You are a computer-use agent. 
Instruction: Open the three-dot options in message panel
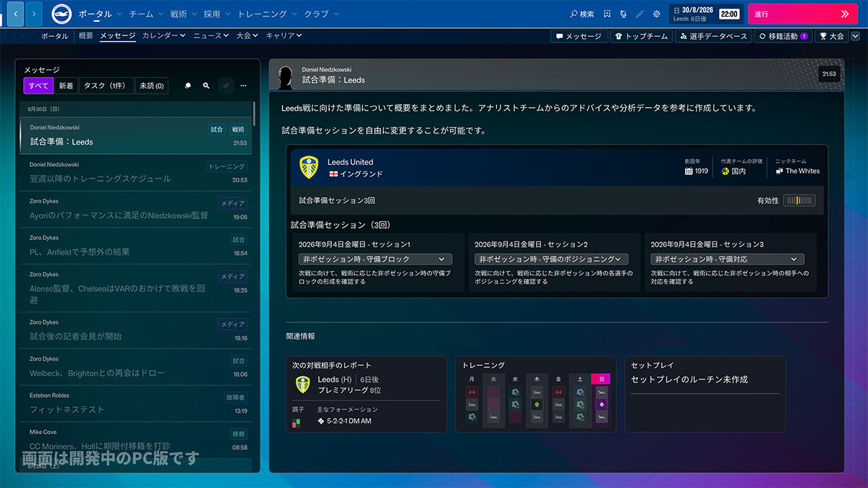coord(244,85)
